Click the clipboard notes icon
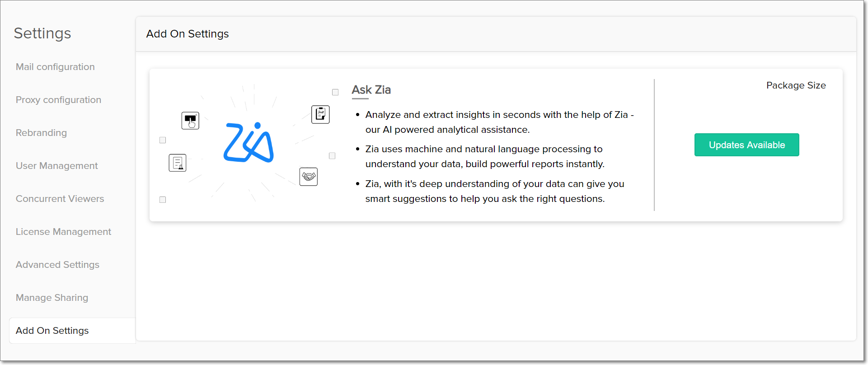 (320, 114)
